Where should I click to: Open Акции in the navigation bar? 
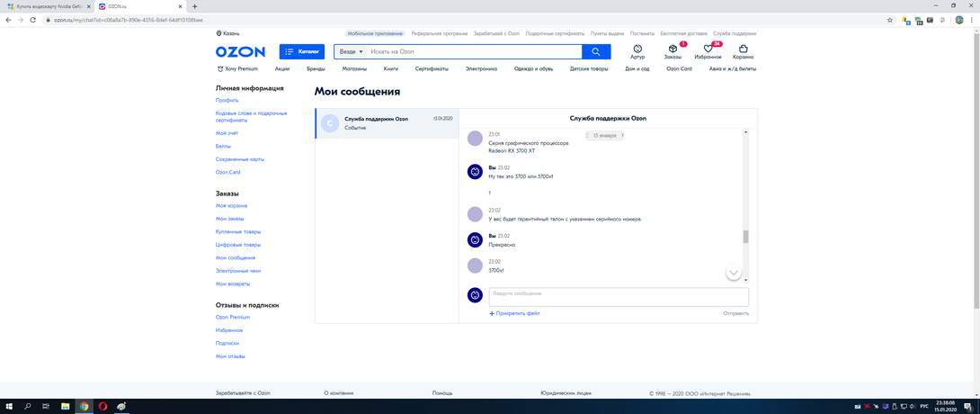coord(282,68)
